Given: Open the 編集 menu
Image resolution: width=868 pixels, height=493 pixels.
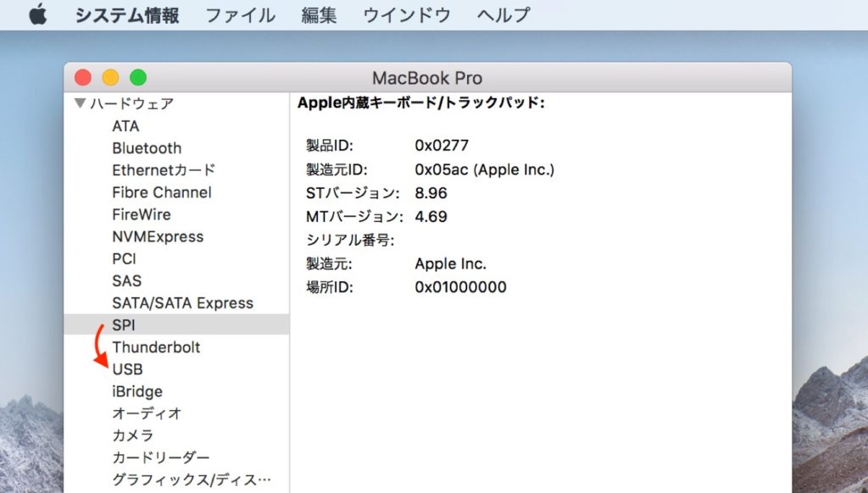Looking at the screenshot, I should [x=318, y=14].
